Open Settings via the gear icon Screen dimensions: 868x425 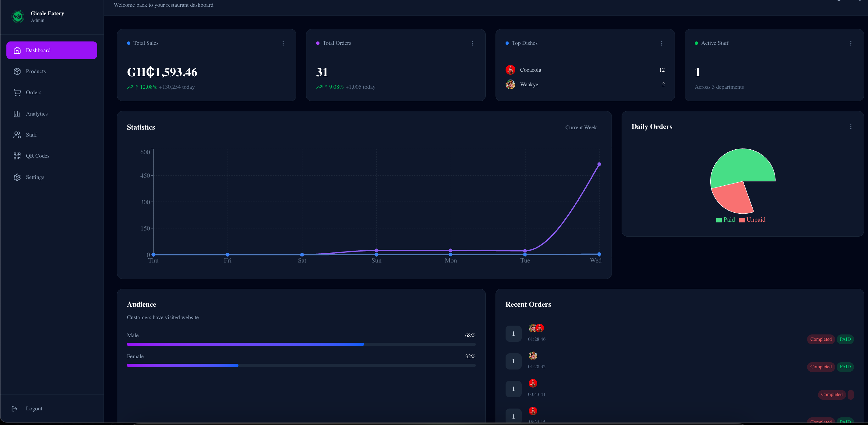click(x=17, y=177)
